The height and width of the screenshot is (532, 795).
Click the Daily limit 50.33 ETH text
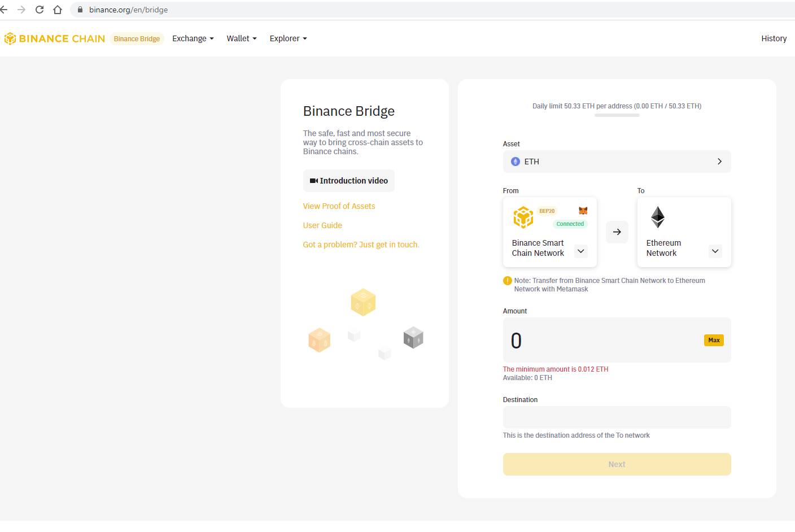coord(617,106)
